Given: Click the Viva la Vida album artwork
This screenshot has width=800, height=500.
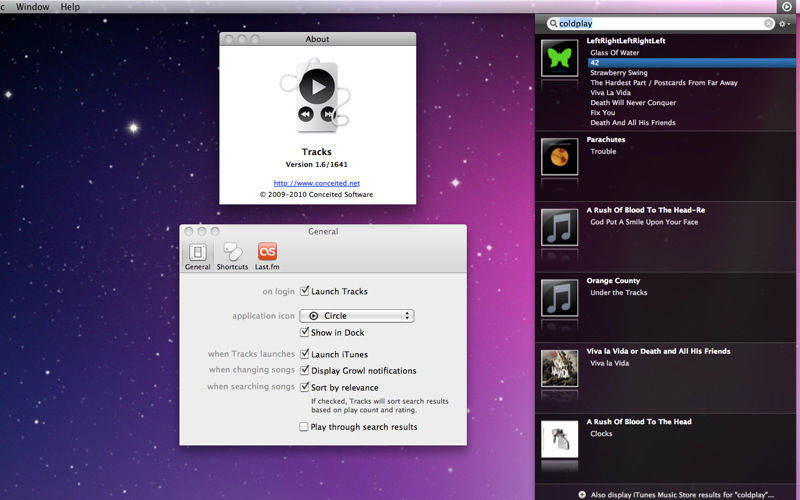Looking at the screenshot, I should point(560,368).
